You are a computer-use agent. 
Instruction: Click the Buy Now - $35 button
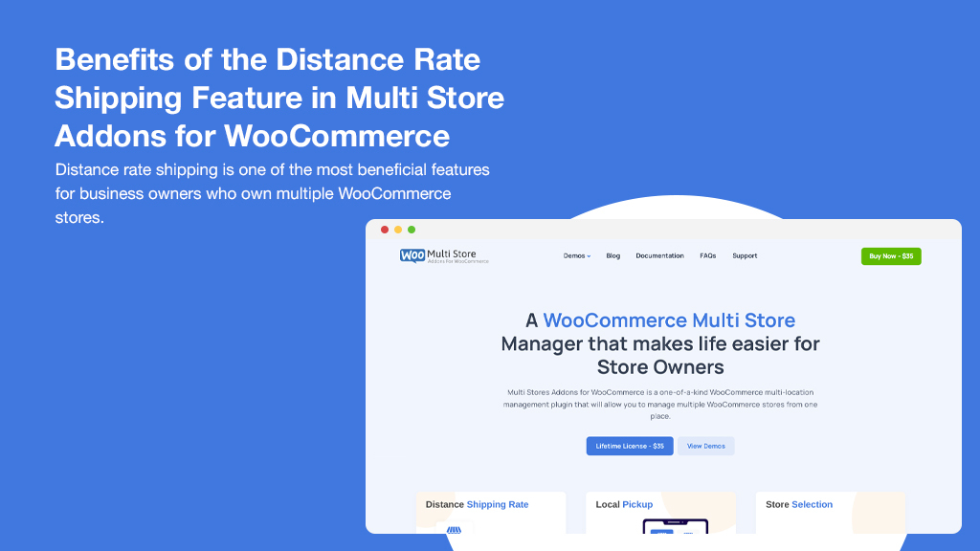(891, 256)
